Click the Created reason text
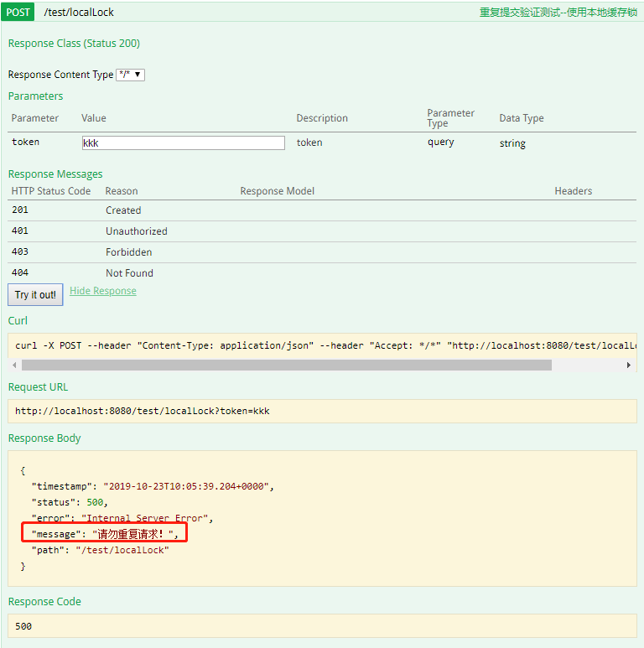644x648 pixels. (123, 210)
